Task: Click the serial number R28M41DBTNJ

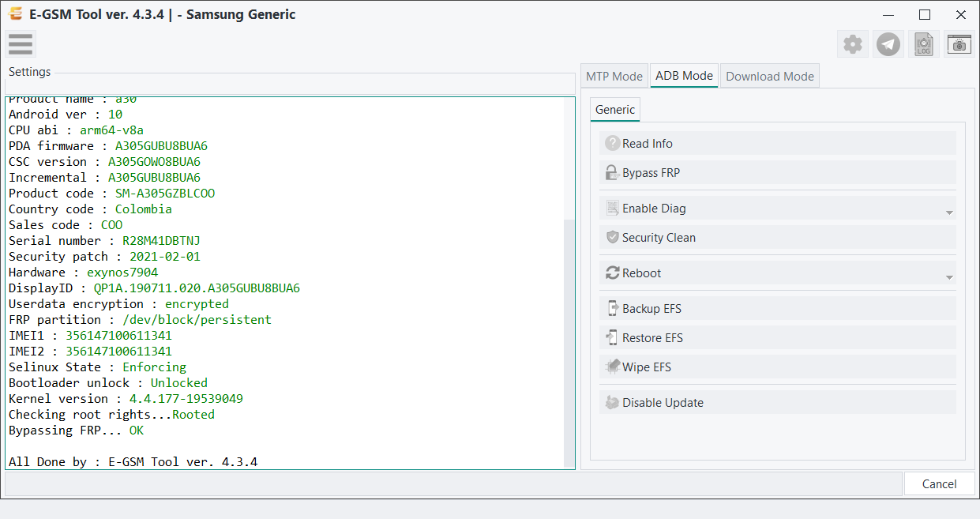Action: click(161, 241)
